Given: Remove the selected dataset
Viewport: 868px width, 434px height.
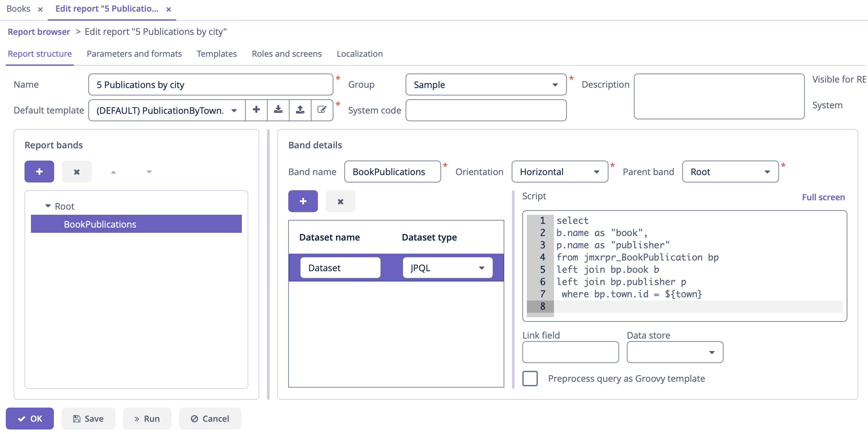Looking at the screenshot, I should click(x=340, y=201).
